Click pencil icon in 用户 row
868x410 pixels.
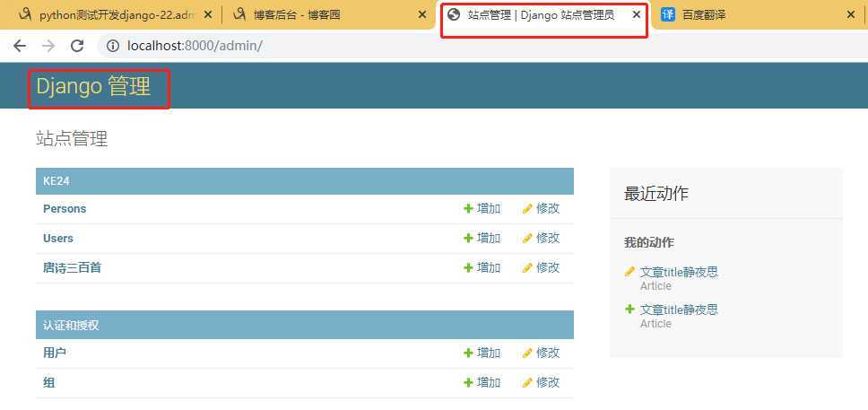coord(527,353)
